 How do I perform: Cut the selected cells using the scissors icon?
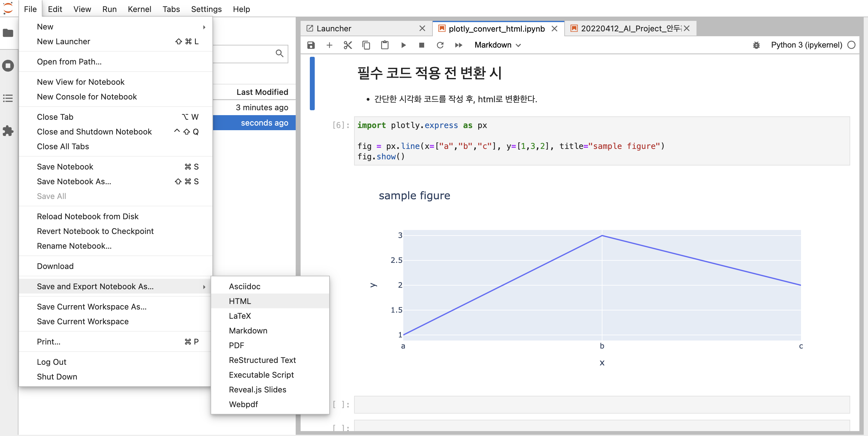pyautogui.click(x=348, y=45)
